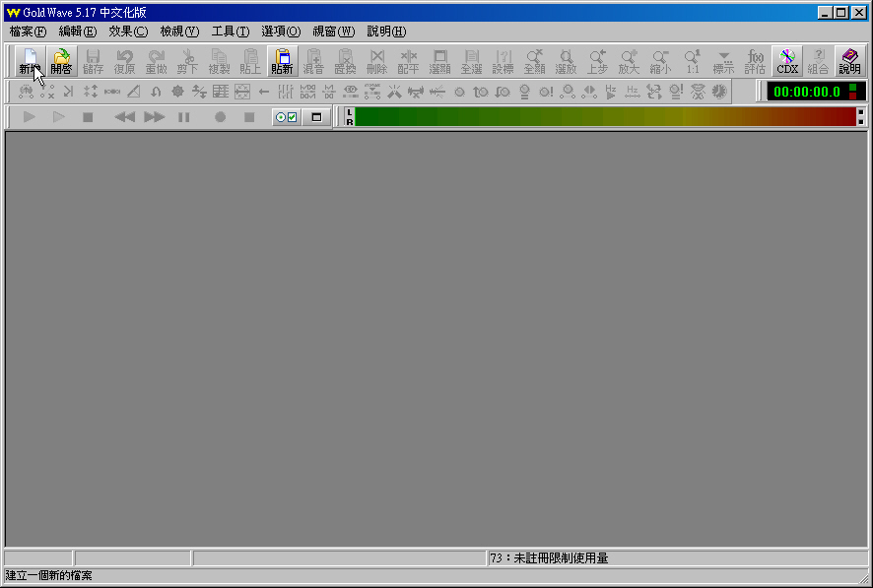Expand the 標示 cue points dropdown
Viewport: 873px width, 588px height.
723,61
